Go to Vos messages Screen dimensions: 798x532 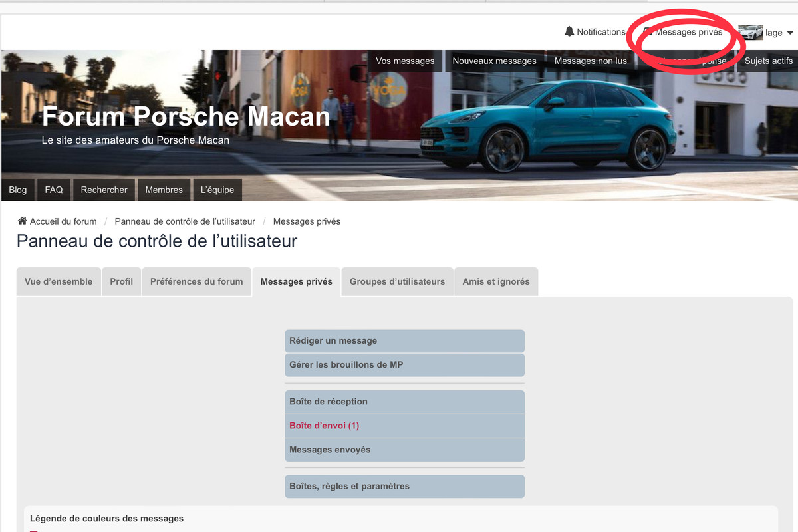[405, 61]
